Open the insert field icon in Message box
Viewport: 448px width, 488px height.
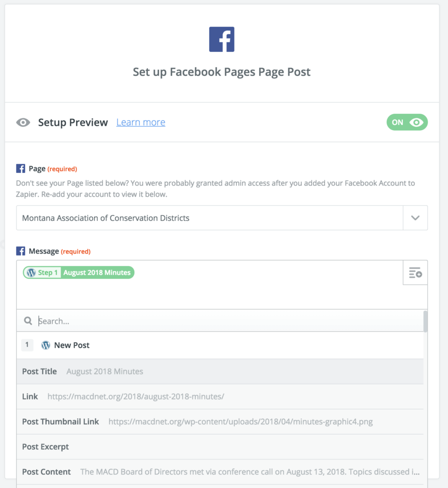[x=415, y=273]
